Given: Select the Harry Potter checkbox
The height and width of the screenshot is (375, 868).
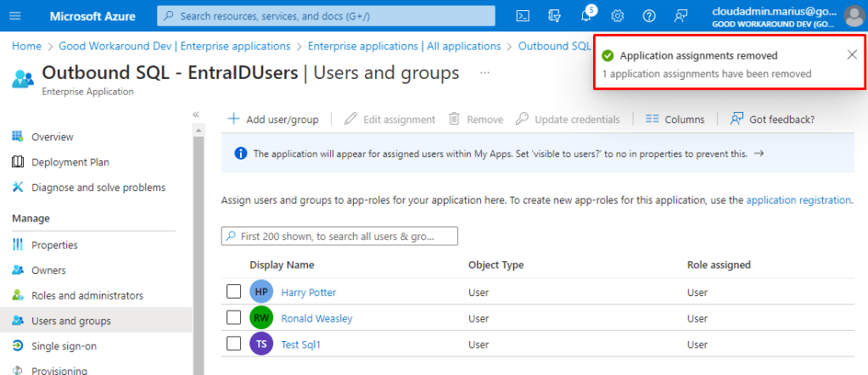Looking at the screenshot, I should point(234,293).
